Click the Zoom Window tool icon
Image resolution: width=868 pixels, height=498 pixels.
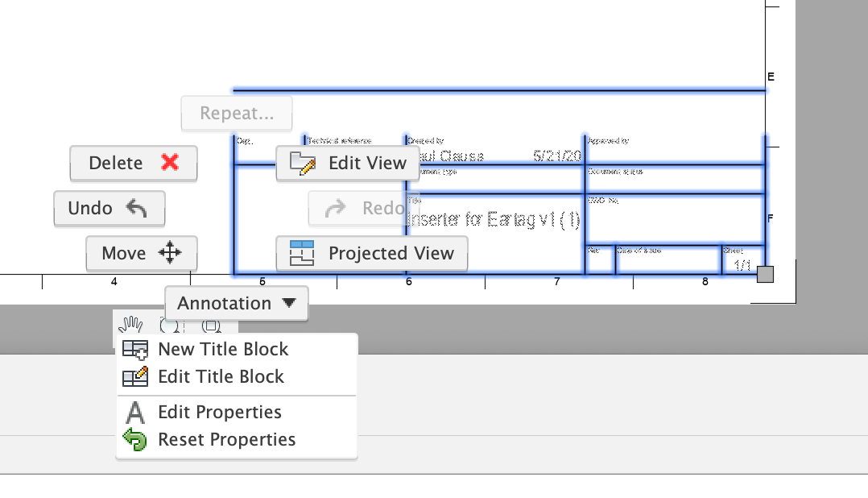211,325
